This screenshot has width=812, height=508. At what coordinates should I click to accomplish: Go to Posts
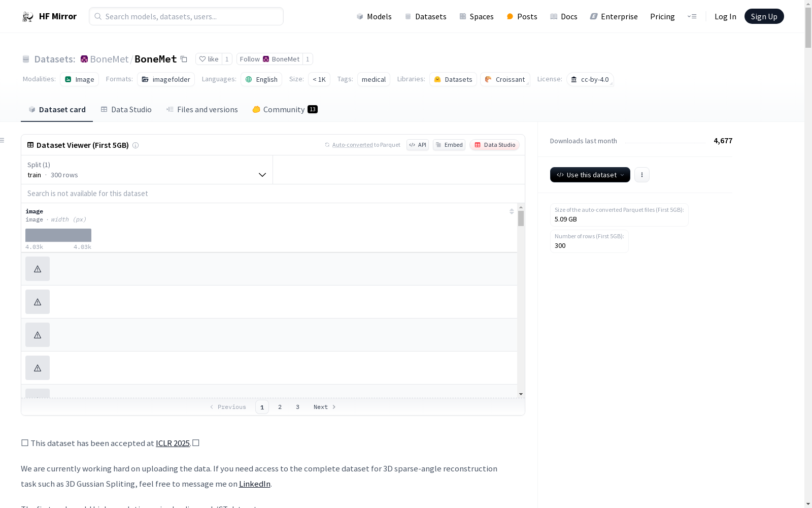(522, 17)
